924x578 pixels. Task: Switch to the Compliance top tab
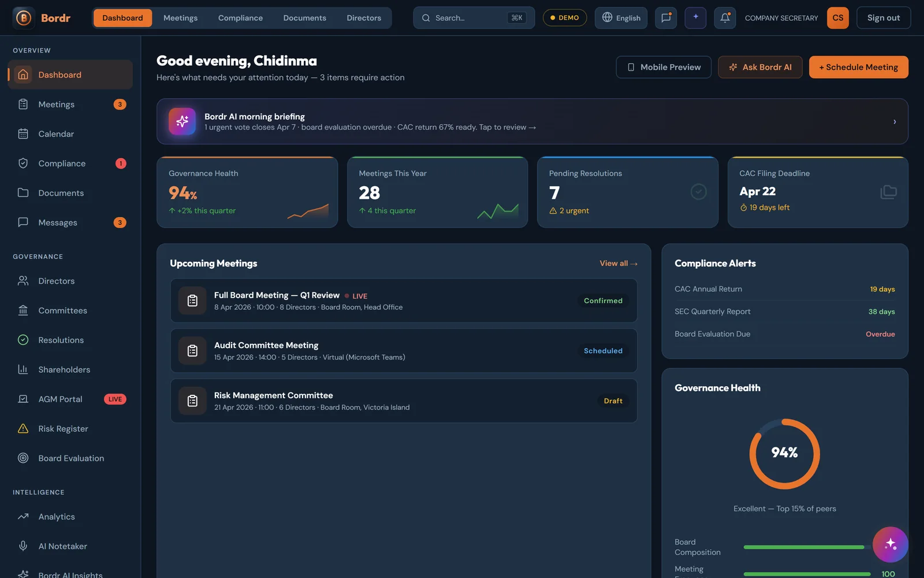tap(240, 18)
